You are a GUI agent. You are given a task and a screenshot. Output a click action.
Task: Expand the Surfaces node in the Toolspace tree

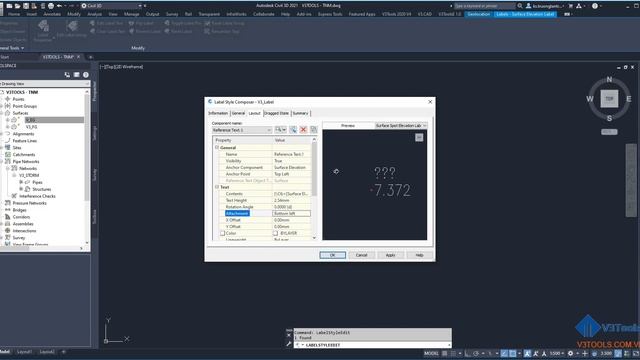click(2, 113)
